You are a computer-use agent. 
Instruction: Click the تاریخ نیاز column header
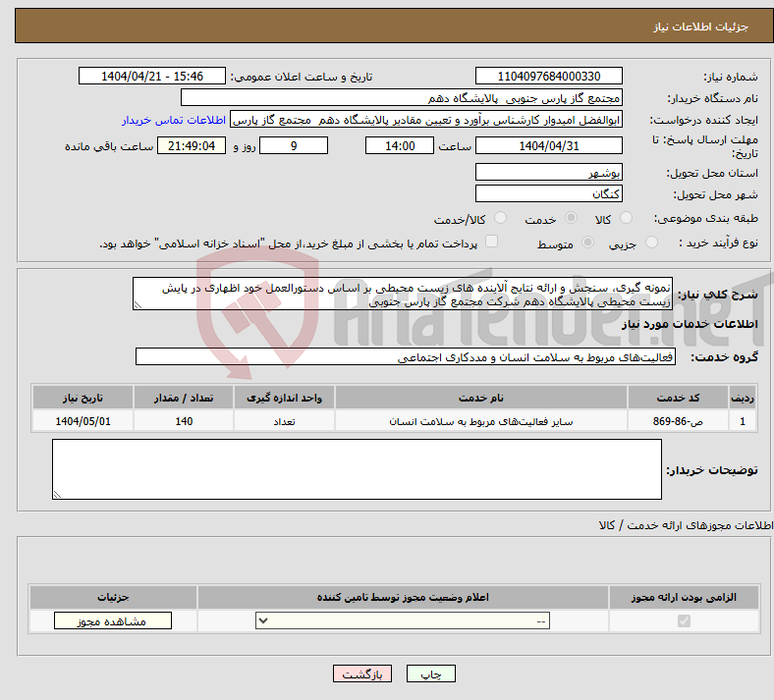click(83, 398)
